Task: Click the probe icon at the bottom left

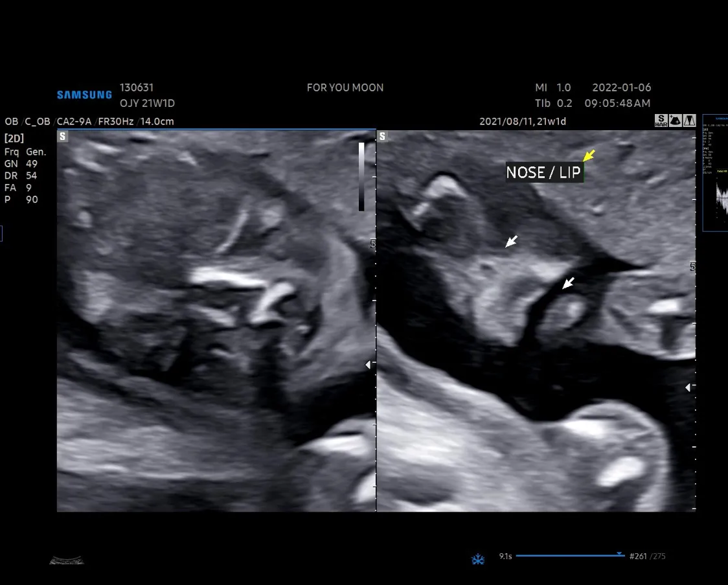Action: pyautogui.click(x=67, y=560)
